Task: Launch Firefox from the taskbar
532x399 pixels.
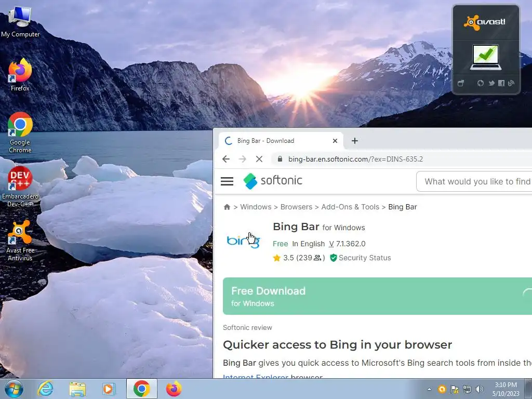Action: point(174,389)
